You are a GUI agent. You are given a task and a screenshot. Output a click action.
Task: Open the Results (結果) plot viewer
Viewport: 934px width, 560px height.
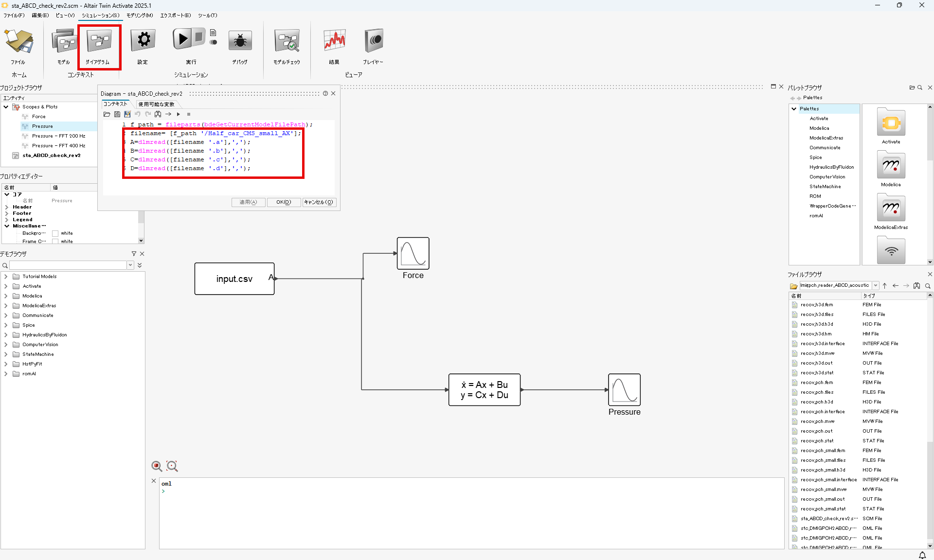pyautogui.click(x=334, y=41)
